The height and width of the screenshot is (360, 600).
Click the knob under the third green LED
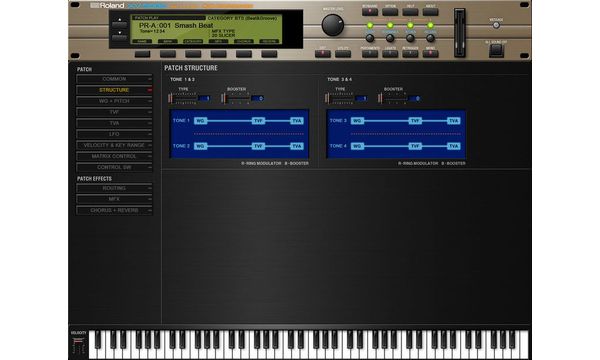(x=410, y=38)
